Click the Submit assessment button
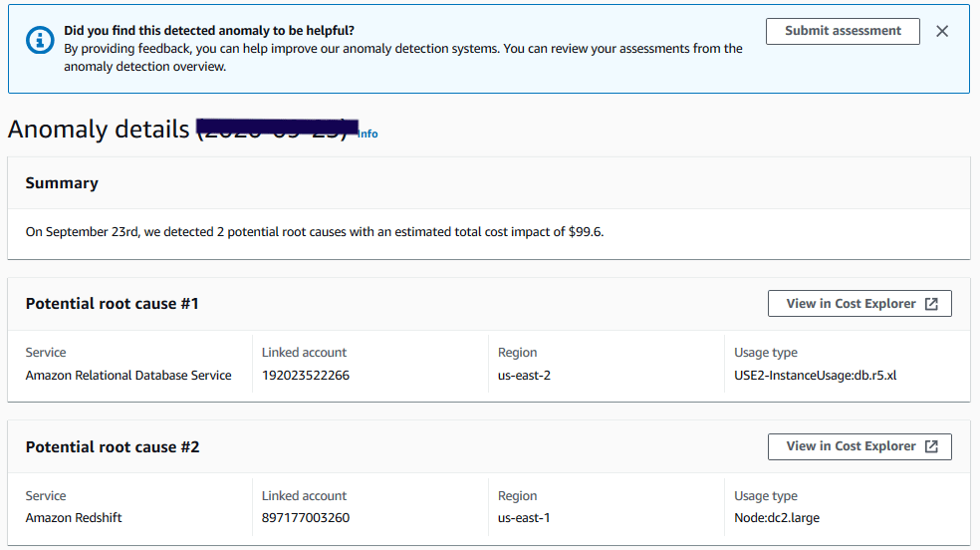 [x=843, y=31]
